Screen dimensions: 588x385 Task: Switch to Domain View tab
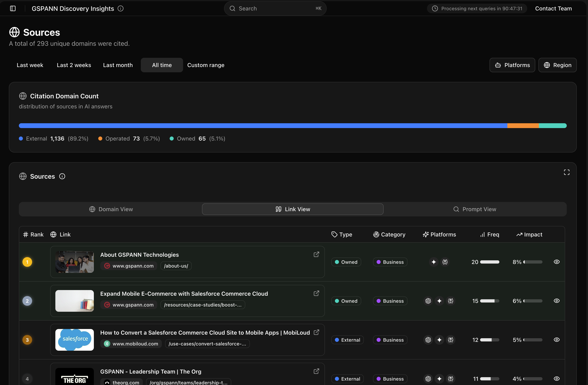(x=111, y=209)
